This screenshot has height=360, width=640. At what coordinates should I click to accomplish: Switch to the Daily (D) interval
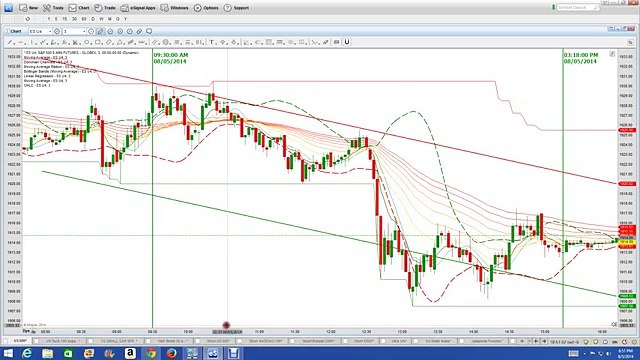click(93, 19)
